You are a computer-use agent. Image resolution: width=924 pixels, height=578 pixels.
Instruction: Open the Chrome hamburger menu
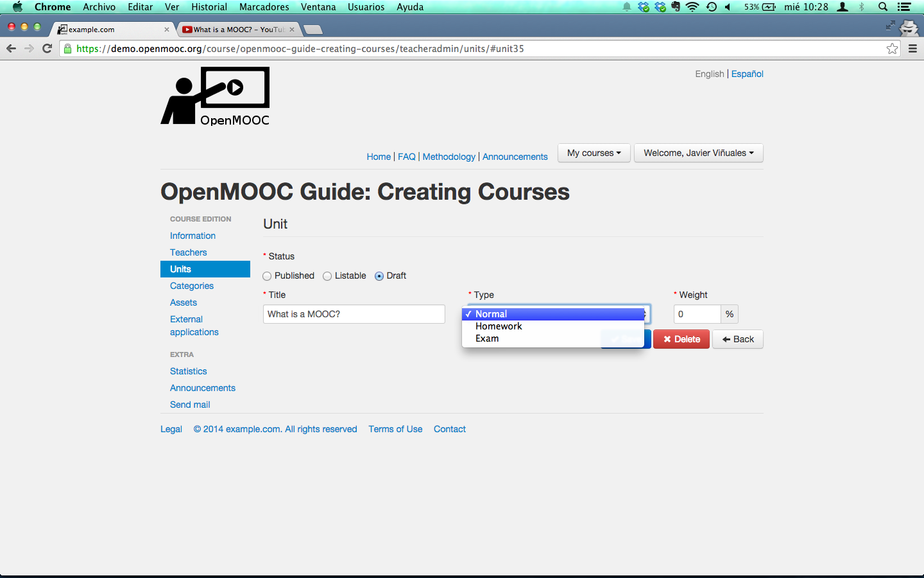point(912,49)
